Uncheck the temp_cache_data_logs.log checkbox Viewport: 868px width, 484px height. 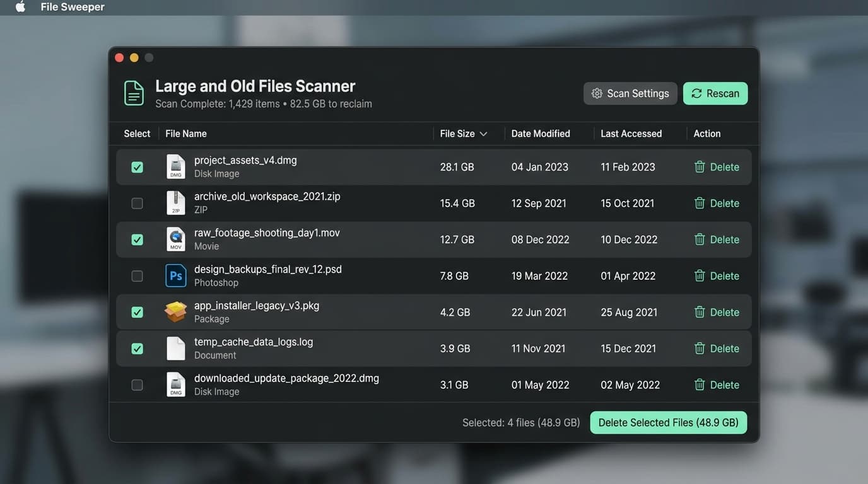(137, 349)
